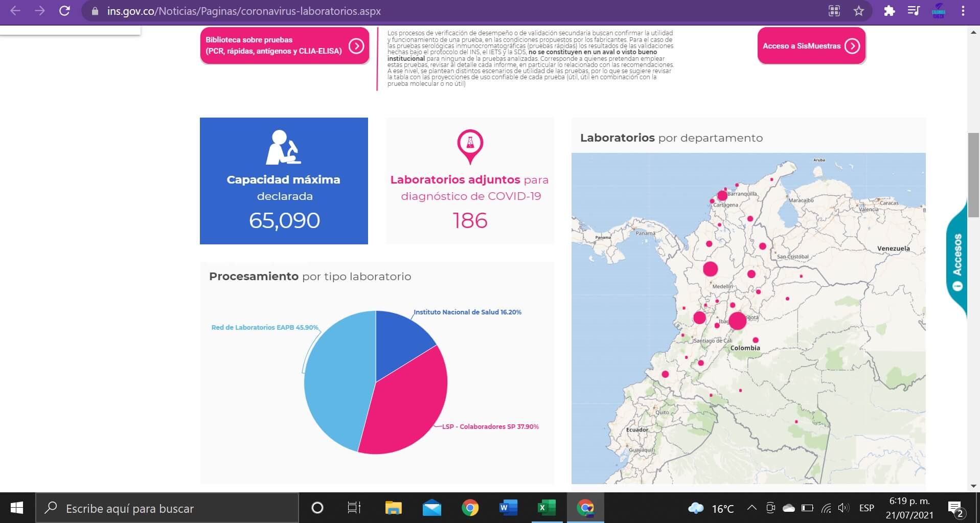Click the LSP - Colaboradores SP 37.90% label

point(490,426)
